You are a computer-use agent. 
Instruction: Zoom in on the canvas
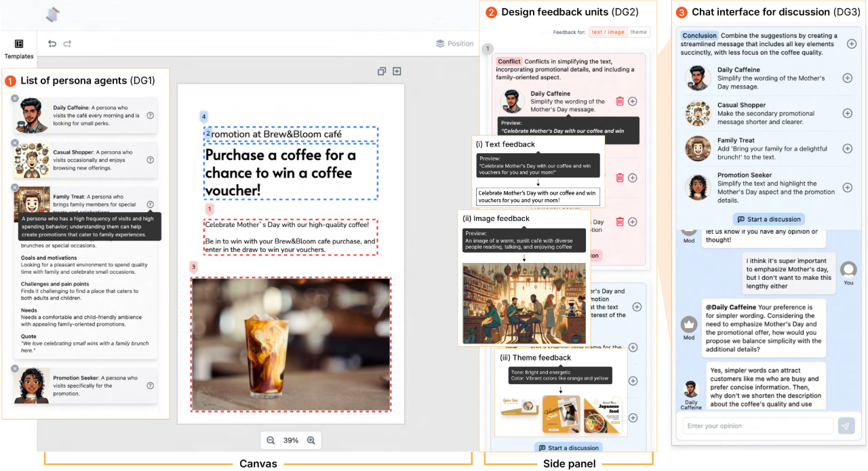(x=311, y=441)
